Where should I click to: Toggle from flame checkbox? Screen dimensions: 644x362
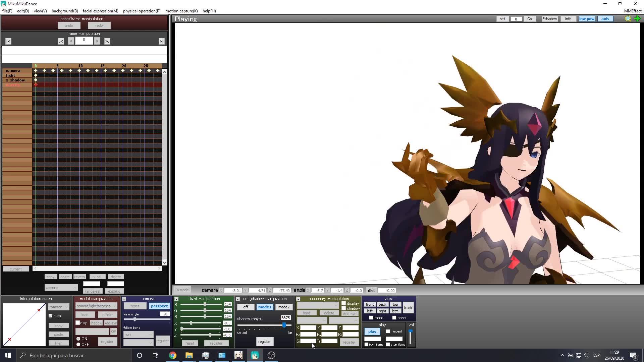click(367, 345)
